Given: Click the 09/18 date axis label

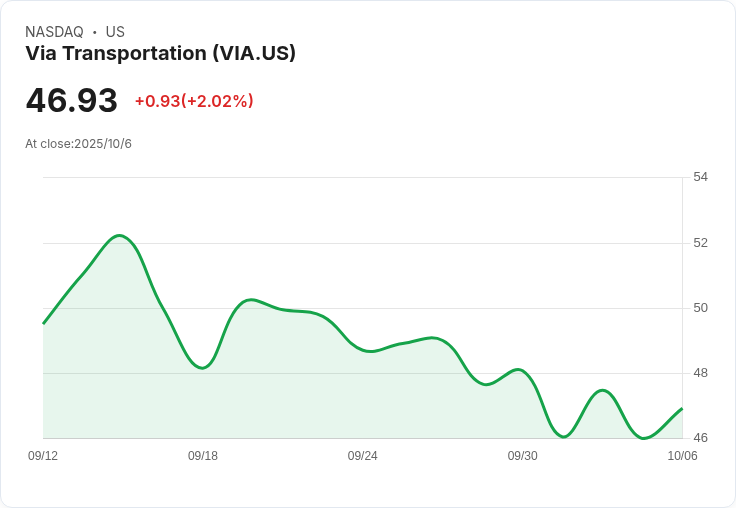Looking at the screenshot, I should [203, 455].
